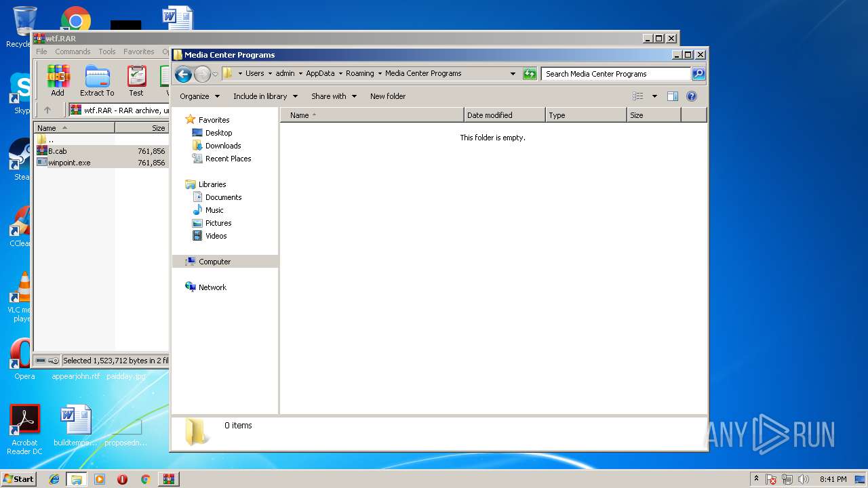Open the Acrobat Reader DC desktop shortcut
This screenshot has width=868, height=488.
pyautogui.click(x=25, y=430)
